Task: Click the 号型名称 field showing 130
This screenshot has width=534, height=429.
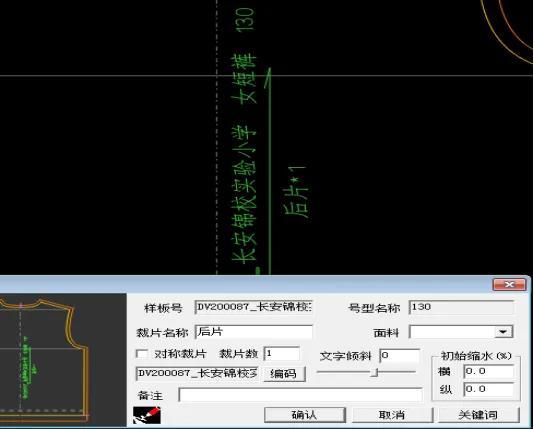Action: (x=461, y=307)
